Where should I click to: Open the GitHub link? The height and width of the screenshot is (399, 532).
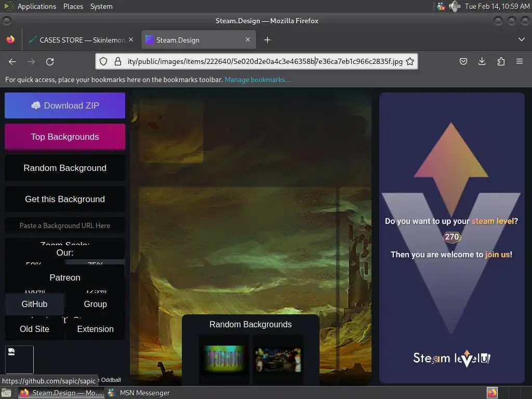pos(34,304)
